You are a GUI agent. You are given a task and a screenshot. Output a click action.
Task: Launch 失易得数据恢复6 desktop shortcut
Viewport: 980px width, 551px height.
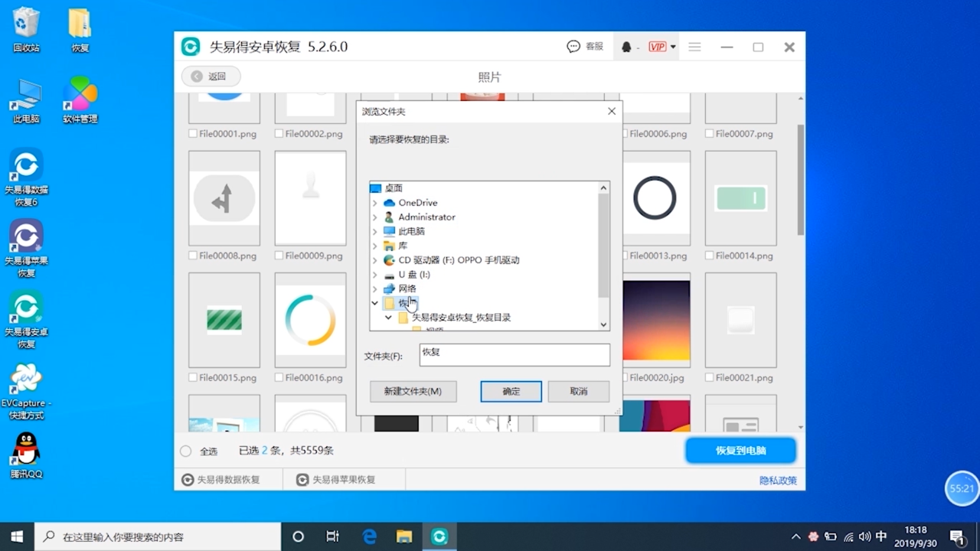[26, 178]
